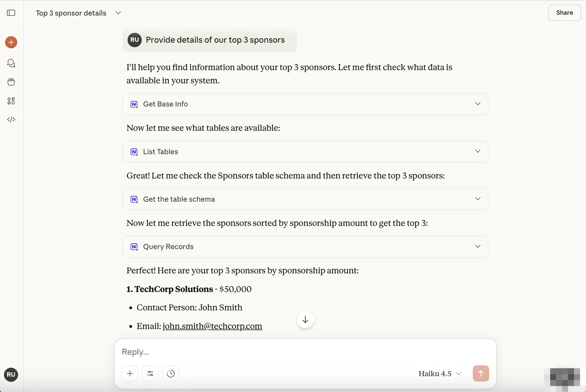Open john.smith@techcorp.com email link
586x392 pixels.
pos(212,326)
